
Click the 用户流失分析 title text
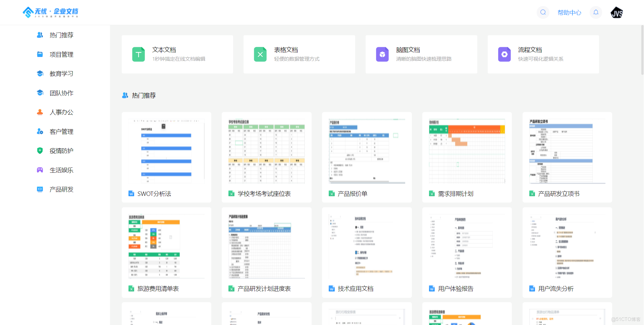click(556, 288)
